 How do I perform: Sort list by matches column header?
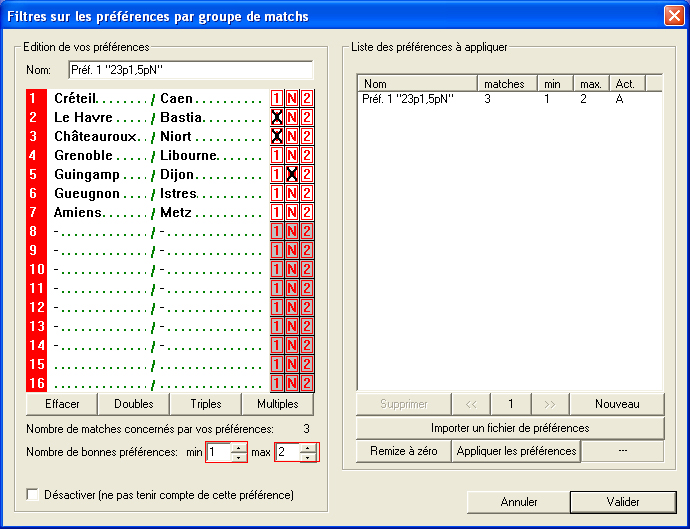click(507, 84)
